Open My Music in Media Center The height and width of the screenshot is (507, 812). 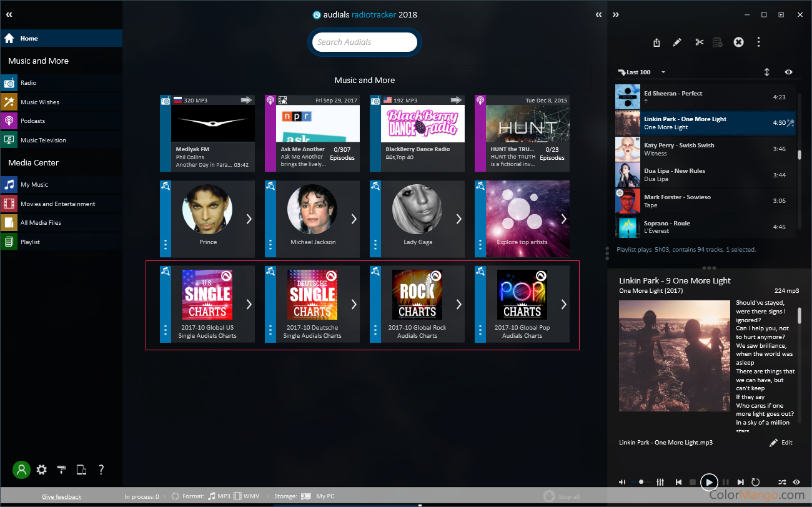(x=61, y=185)
